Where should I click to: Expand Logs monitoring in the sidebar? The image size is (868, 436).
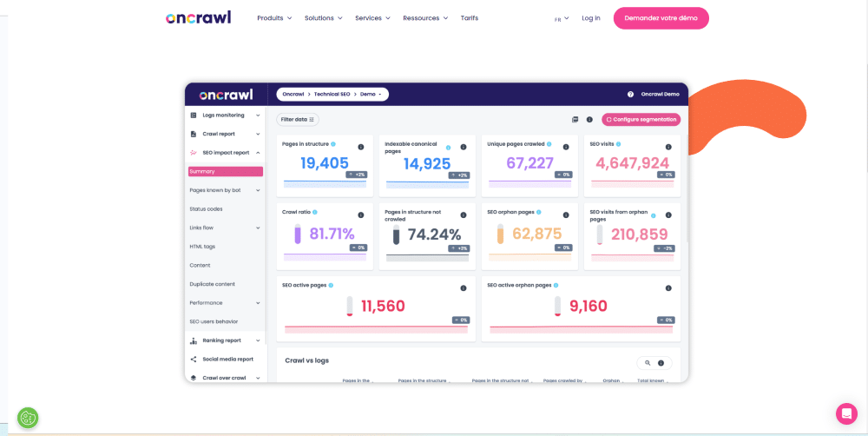[x=226, y=116]
